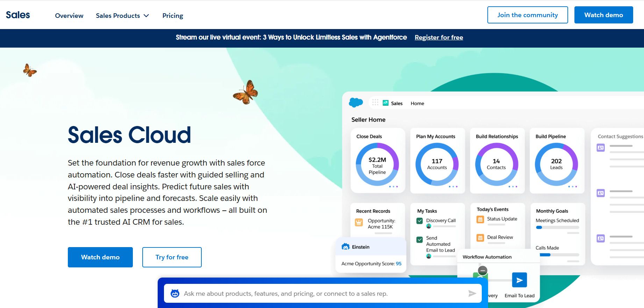
Task: Click the Sales logo in the header
Action: (18, 15)
